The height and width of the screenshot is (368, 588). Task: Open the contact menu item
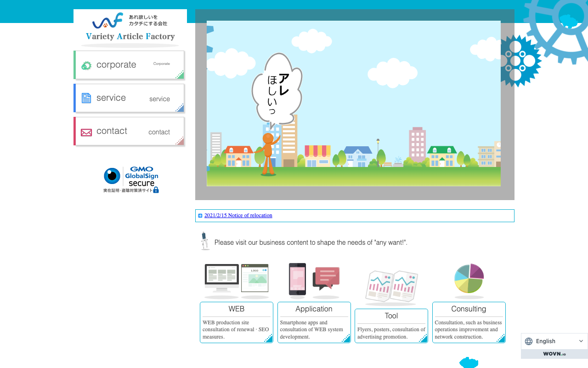[x=129, y=131]
